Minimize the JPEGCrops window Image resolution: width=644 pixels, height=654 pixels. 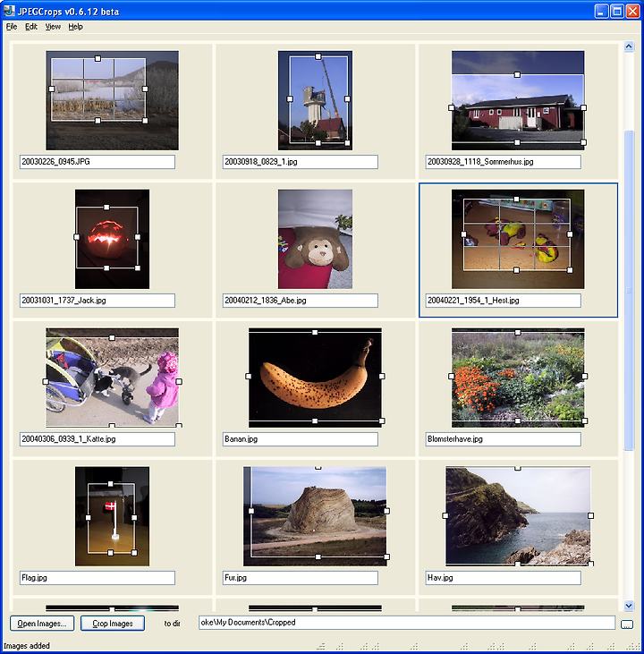601,12
